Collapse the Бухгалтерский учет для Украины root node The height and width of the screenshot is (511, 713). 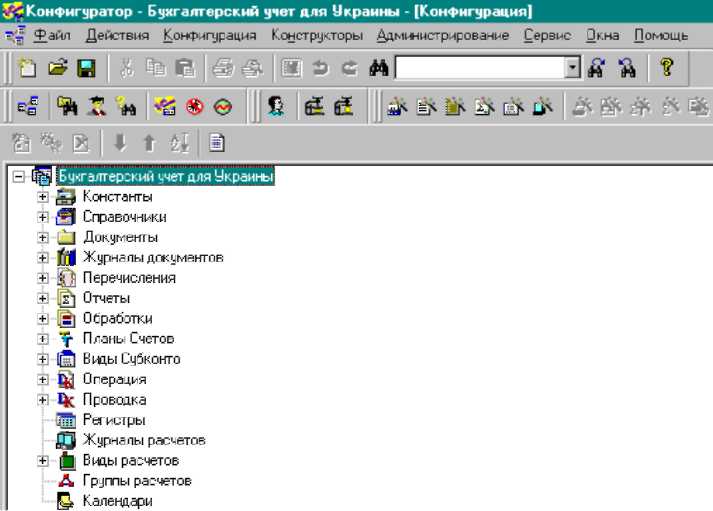[x=19, y=176]
